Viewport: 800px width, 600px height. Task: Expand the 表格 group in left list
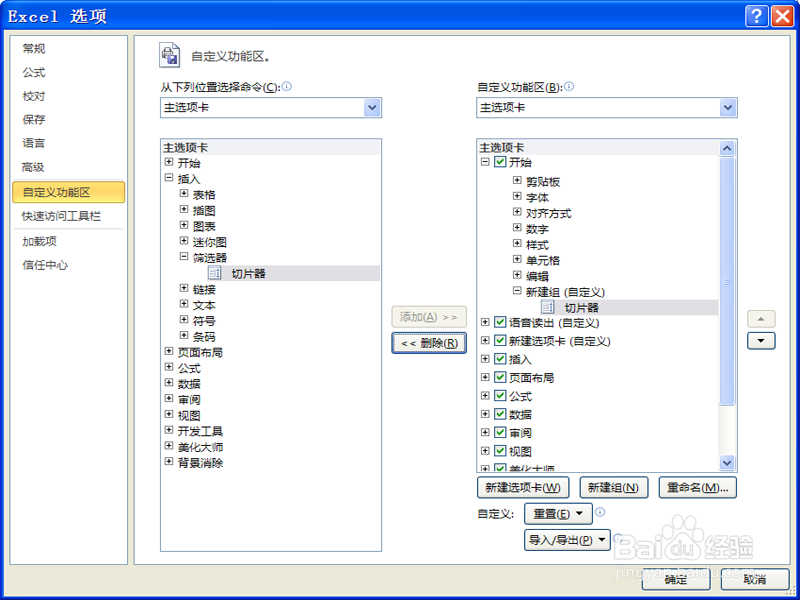pyautogui.click(x=184, y=194)
